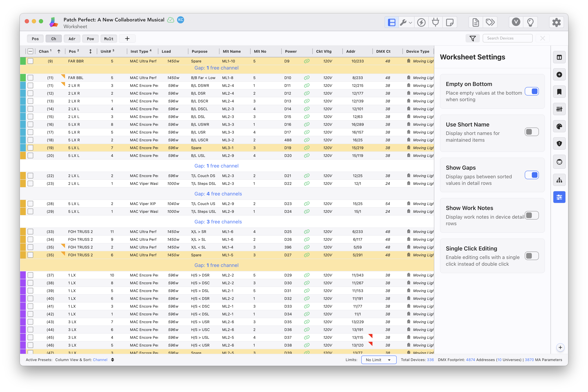Screen dimensions: 588x392
Task: Select the Pos preset tab
Action: (x=35, y=39)
